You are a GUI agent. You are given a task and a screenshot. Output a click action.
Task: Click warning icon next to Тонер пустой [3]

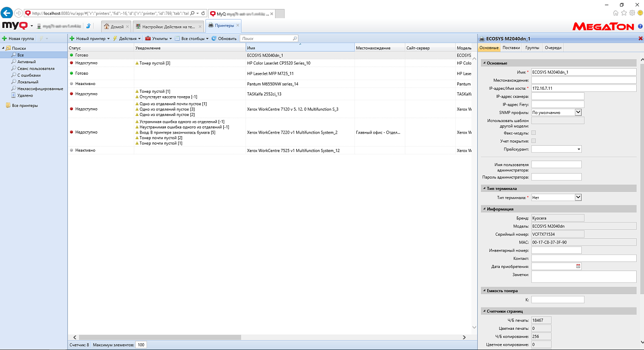(x=137, y=63)
